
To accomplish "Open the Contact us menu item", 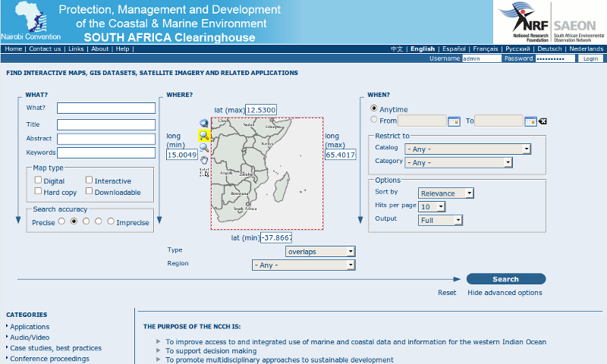I will pos(45,49).
